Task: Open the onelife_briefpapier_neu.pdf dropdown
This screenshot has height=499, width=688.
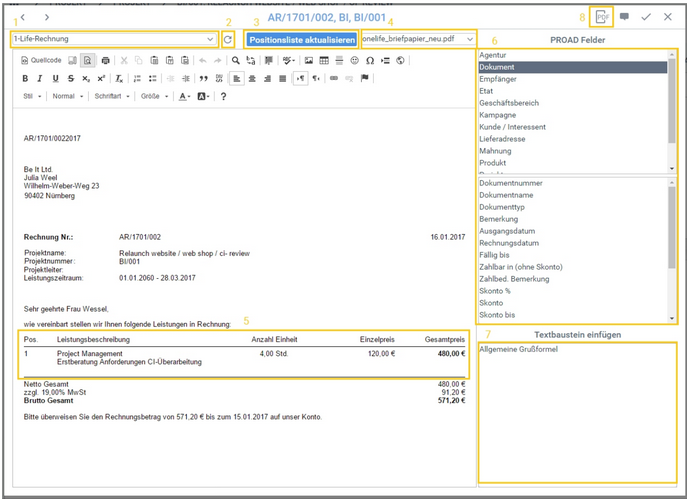Action: coord(417,39)
